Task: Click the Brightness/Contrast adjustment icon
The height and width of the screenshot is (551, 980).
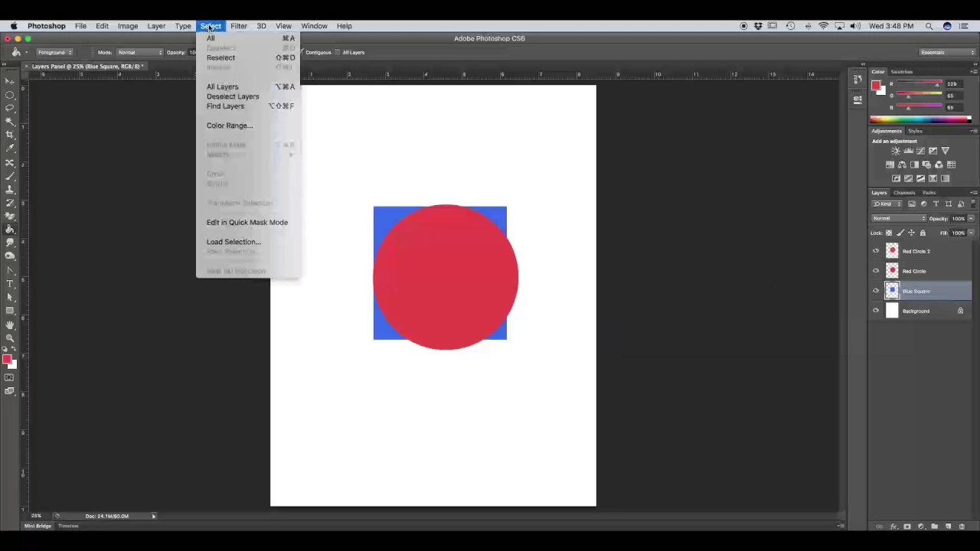Action: coord(896,151)
